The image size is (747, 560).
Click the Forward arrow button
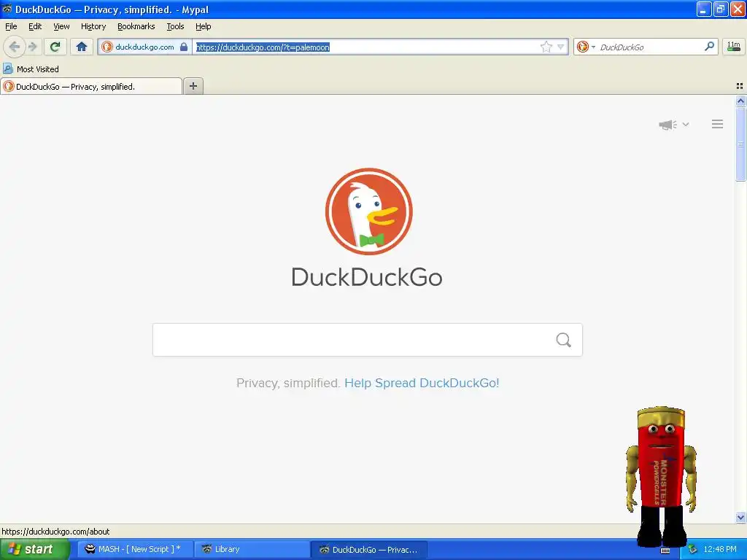point(33,47)
